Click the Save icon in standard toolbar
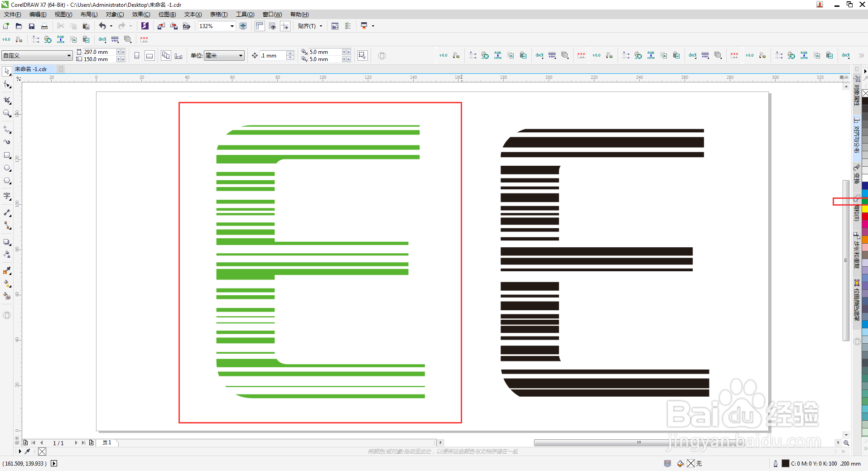Image resolution: width=868 pixels, height=471 pixels. [x=32, y=26]
